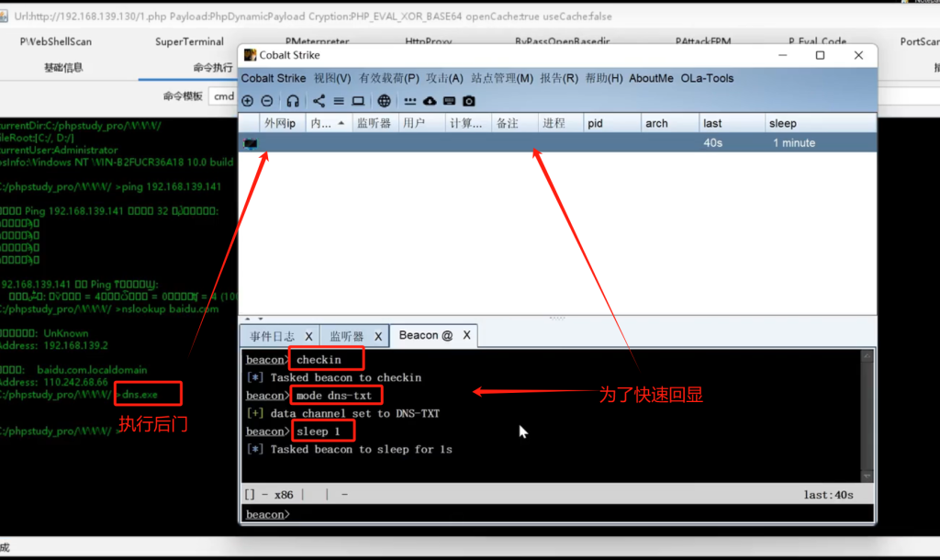Sort sessions by 备注 column

pos(514,124)
